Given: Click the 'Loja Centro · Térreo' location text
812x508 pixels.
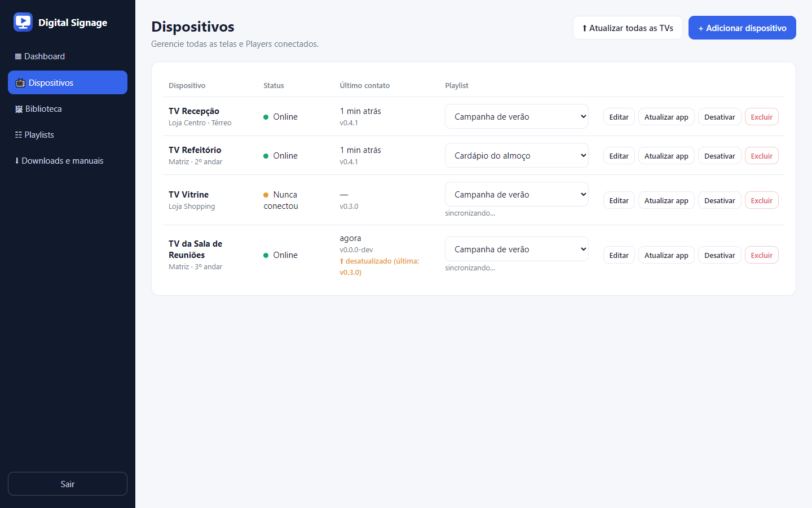Looking at the screenshot, I should point(200,123).
